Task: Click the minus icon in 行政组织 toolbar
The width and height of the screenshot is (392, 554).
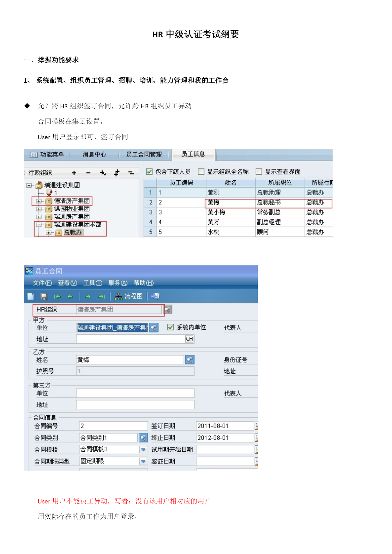Action: point(88,173)
